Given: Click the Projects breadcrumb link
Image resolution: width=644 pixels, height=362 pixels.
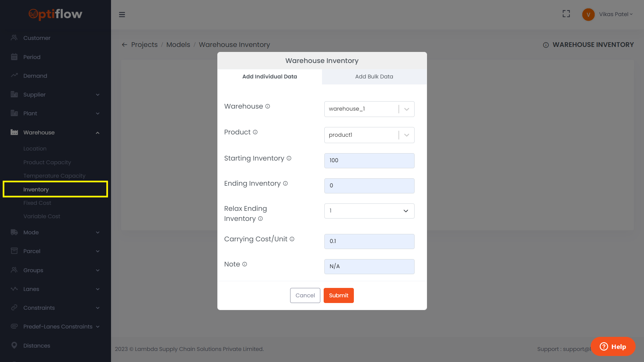Looking at the screenshot, I should click(x=144, y=44).
